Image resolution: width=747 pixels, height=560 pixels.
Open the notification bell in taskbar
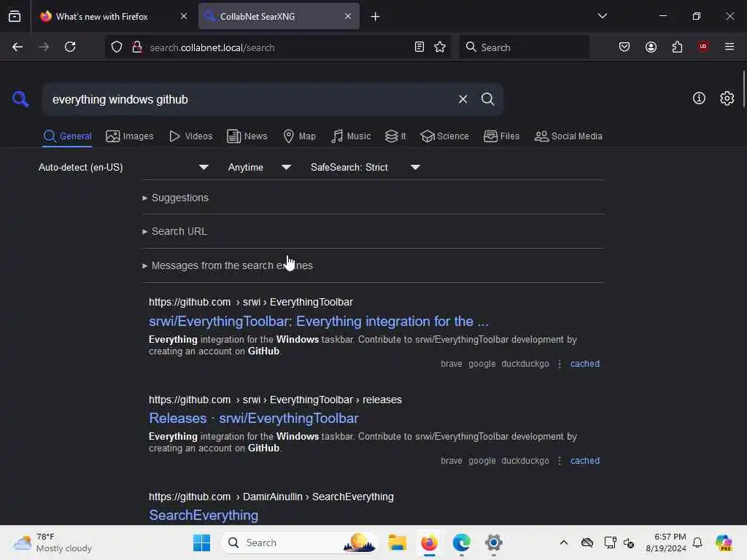click(697, 542)
